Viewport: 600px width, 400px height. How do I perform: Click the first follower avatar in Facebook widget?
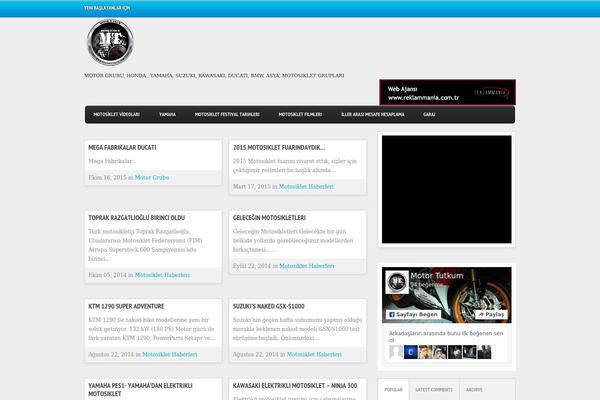click(396, 352)
